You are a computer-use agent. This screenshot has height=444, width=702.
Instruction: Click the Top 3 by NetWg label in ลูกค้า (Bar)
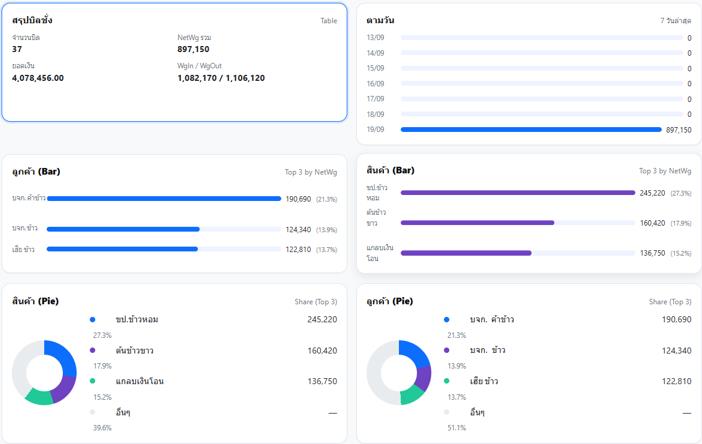click(x=310, y=172)
